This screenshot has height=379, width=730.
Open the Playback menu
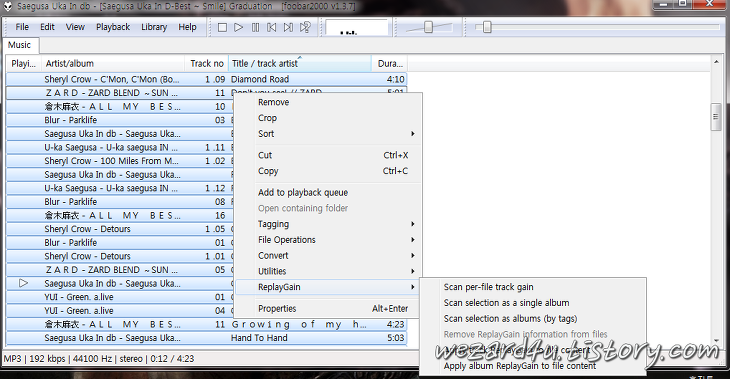coord(113,27)
